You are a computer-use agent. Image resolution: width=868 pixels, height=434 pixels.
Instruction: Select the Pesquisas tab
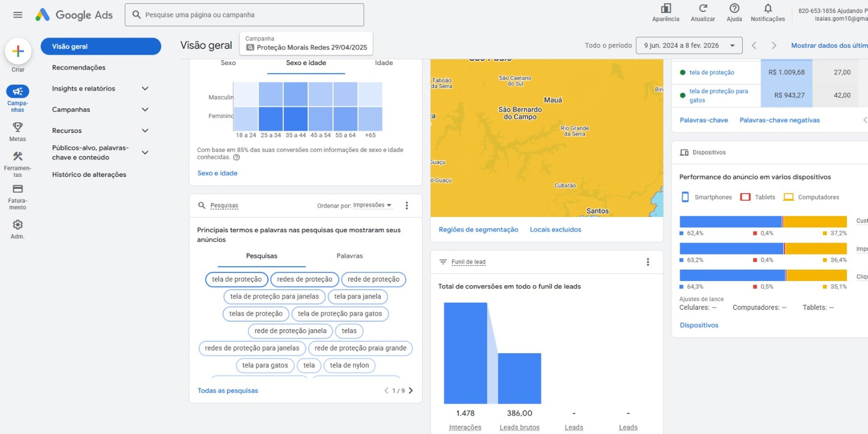(262, 256)
